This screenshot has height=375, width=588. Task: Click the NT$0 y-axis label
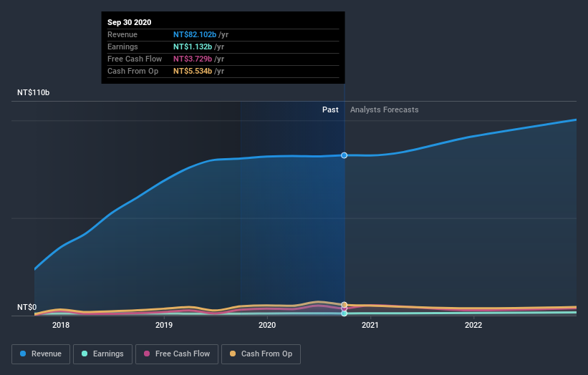pyautogui.click(x=27, y=307)
